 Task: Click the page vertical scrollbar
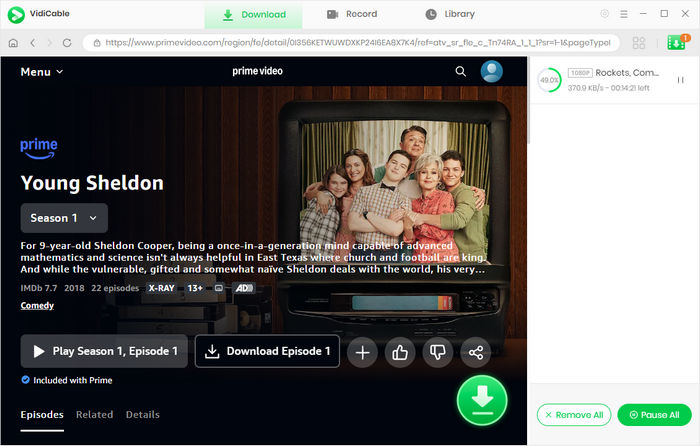click(529, 100)
